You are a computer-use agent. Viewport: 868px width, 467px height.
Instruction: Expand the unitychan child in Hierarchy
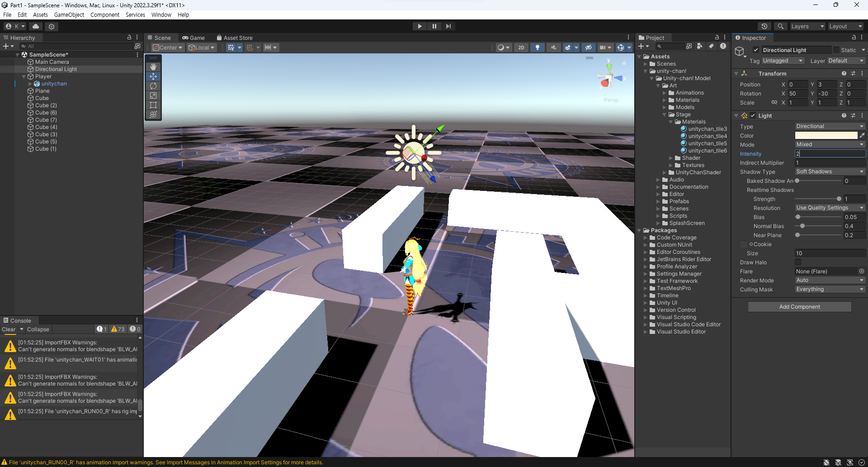pos(30,84)
